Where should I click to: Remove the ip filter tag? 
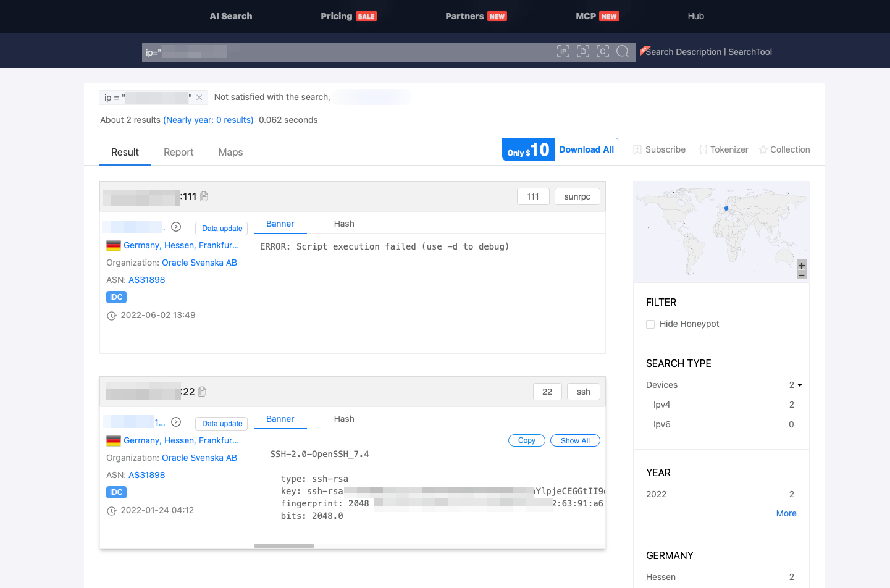click(199, 98)
